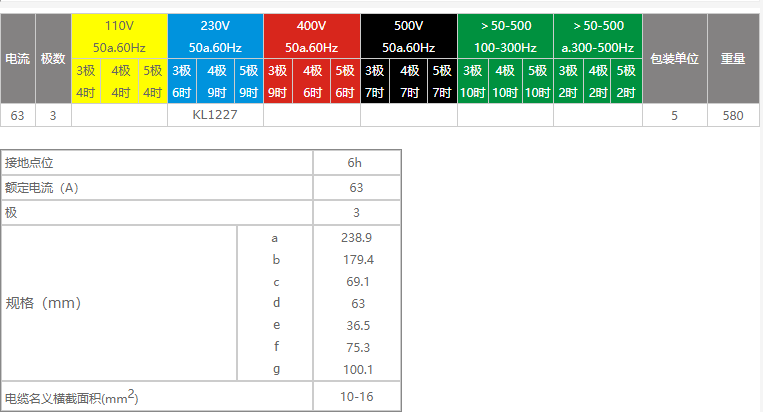The image size is (763, 412).
Task: Choose the black 500V 50a.60Hz header
Action: (x=408, y=36)
